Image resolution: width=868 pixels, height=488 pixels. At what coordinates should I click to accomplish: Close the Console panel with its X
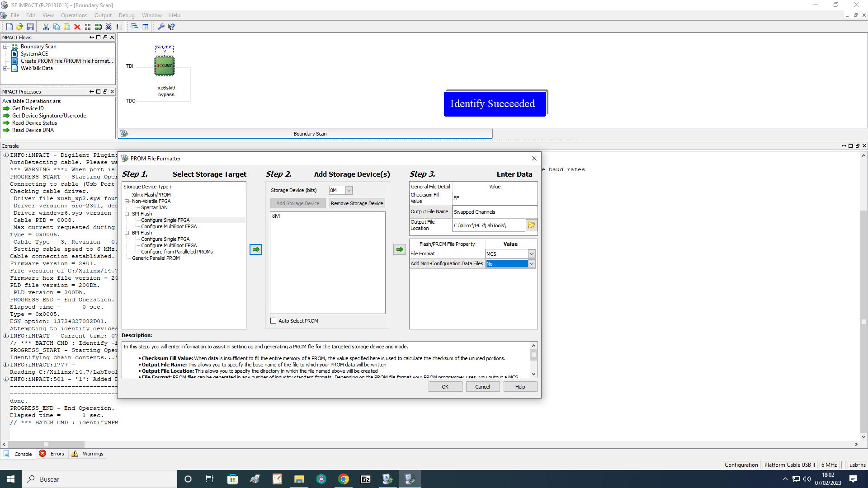864,146
